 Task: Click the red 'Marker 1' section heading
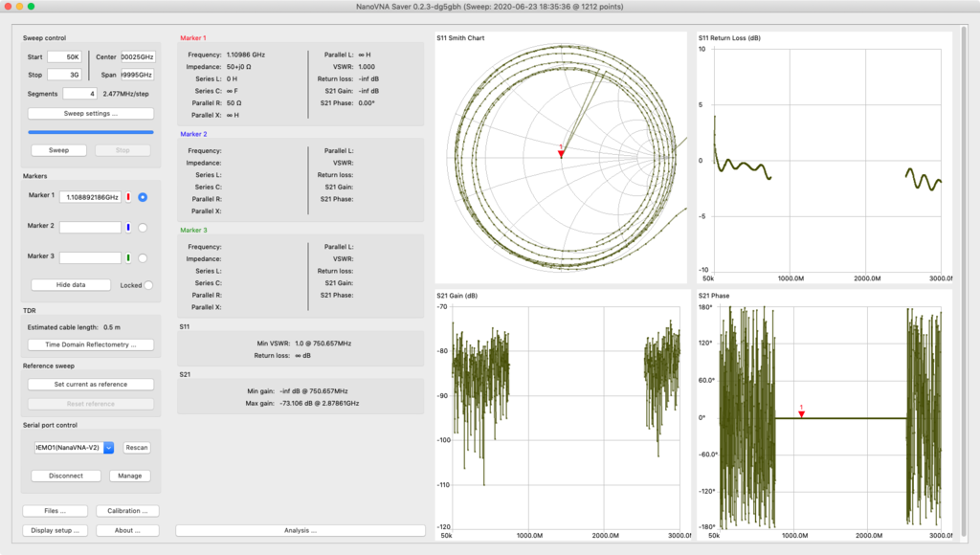(x=193, y=38)
